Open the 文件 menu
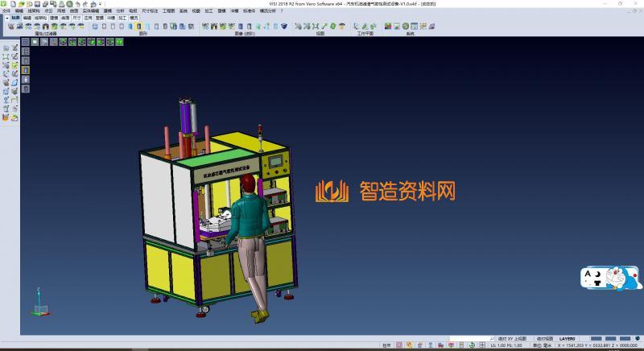The height and width of the screenshot is (351, 644). coord(6,10)
